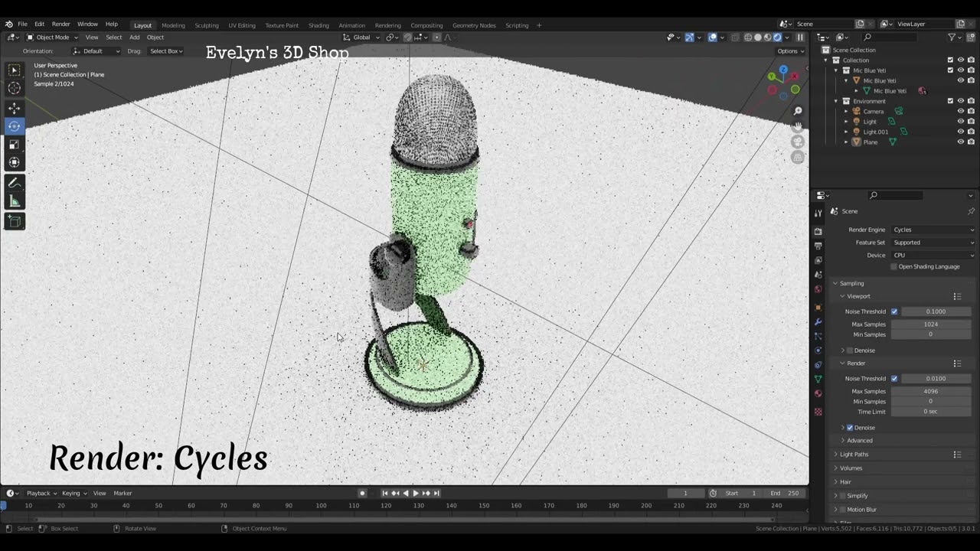Select the 3D Cursor tool

click(x=15, y=89)
